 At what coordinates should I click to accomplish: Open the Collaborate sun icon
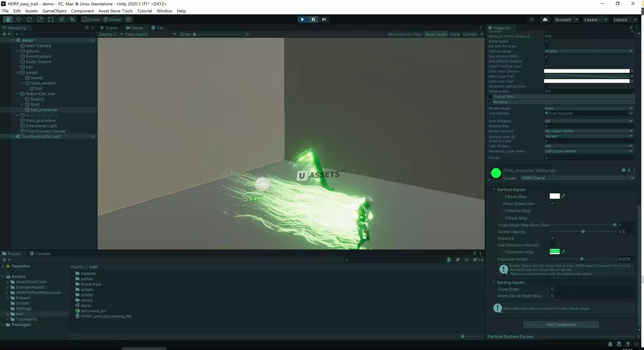pos(532,19)
